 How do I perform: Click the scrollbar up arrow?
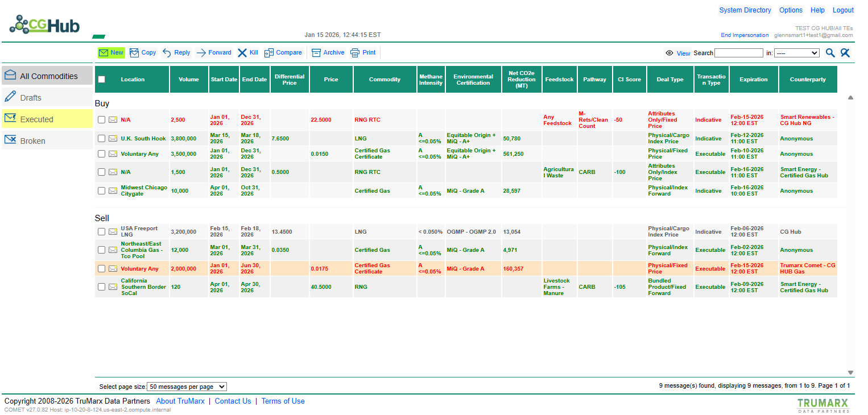coord(850,98)
